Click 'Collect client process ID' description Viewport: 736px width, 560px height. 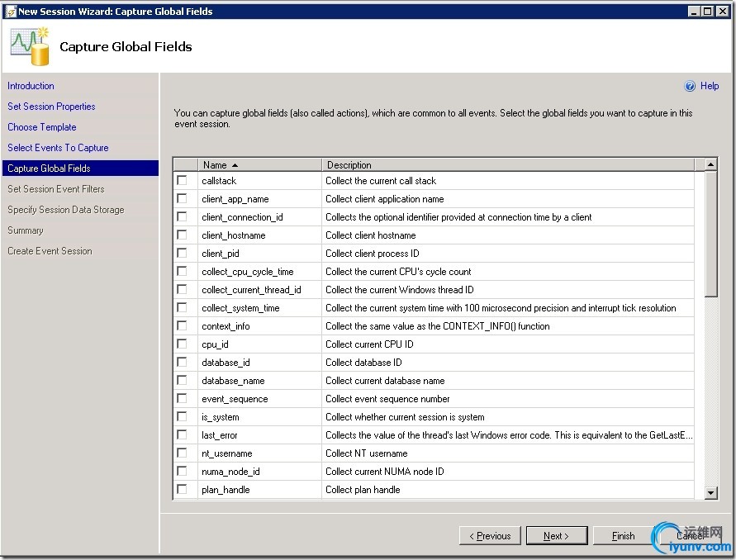[373, 254]
